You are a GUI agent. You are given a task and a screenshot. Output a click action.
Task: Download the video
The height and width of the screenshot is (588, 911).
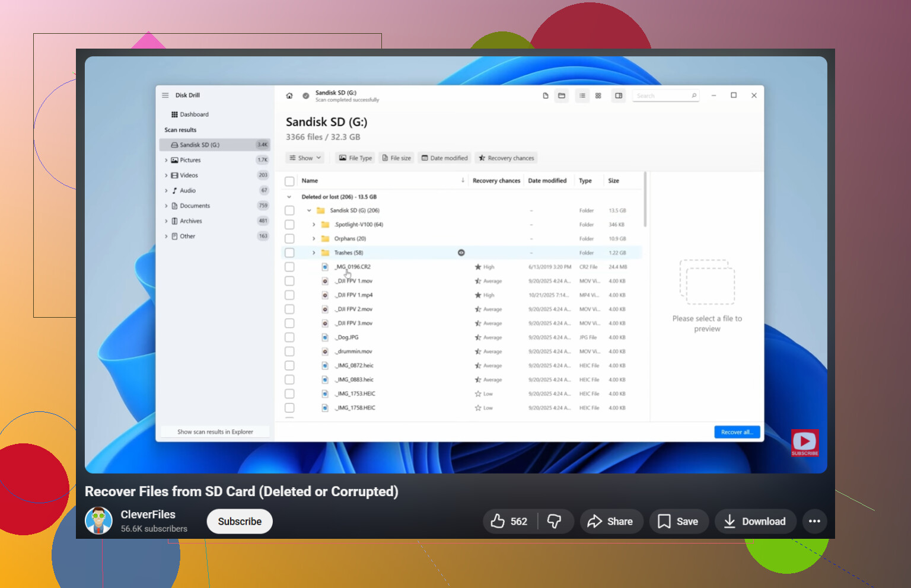755,521
